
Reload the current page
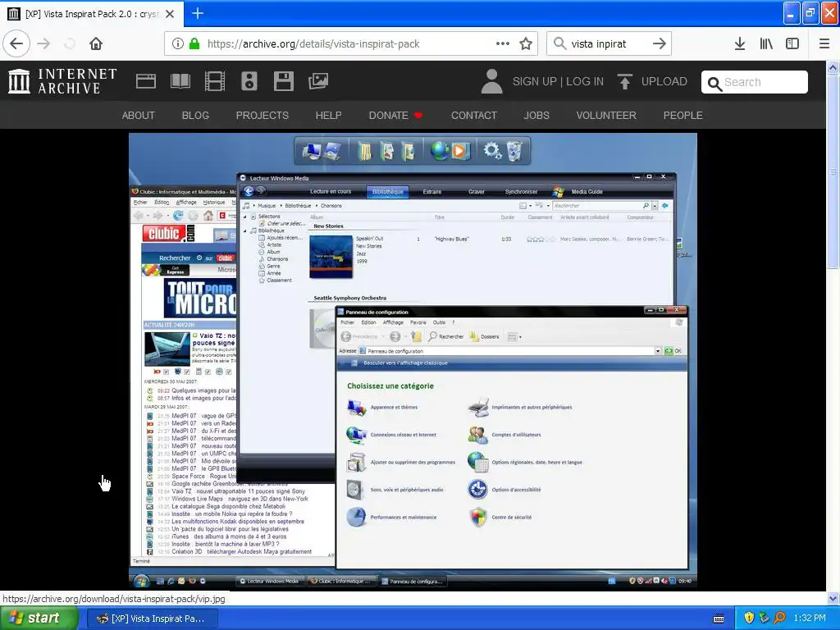point(70,44)
